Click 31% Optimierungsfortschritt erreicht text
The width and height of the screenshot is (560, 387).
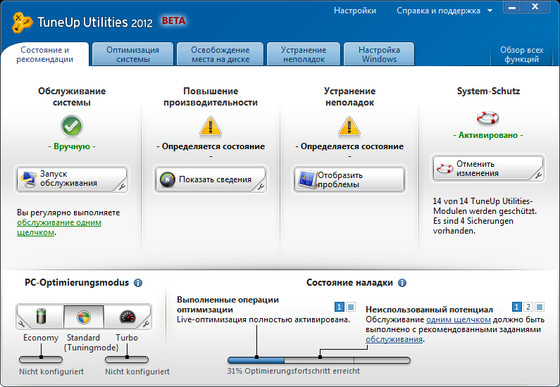tap(294, 371)
